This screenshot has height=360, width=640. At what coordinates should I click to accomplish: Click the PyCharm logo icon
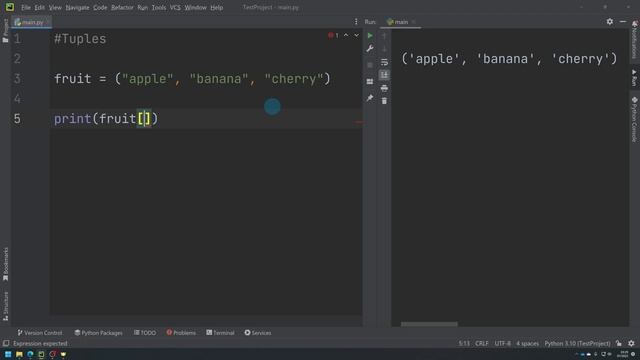pos(10,7)
